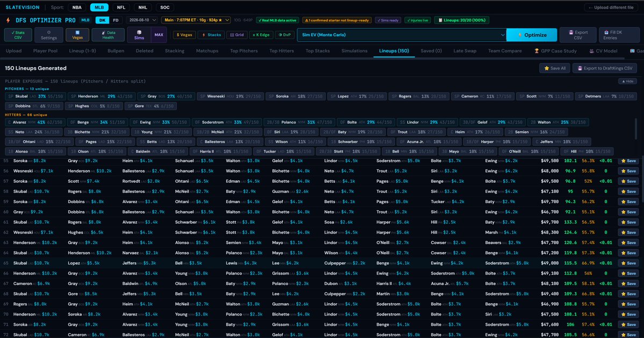
Task: Click OF Trout 18% exposure chip
Action: [417, 132]
